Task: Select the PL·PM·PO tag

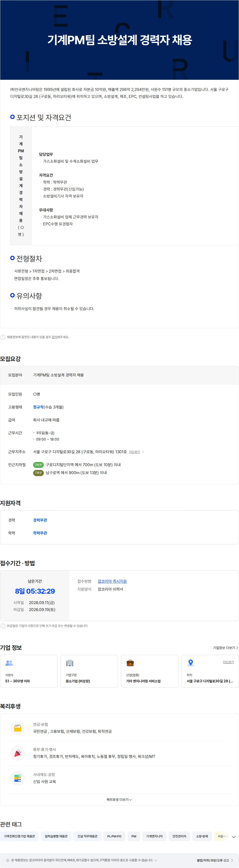Action: pyautogui.click(x=114, y=836)
